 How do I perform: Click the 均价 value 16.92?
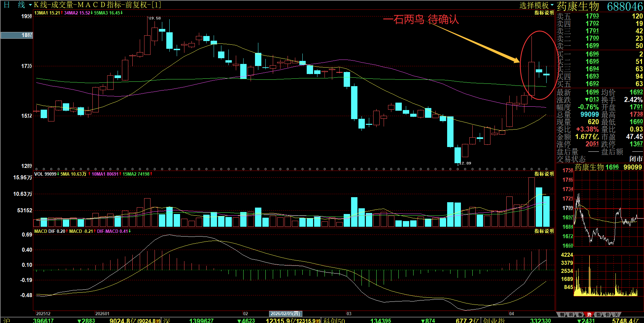(x=636, y=92)
